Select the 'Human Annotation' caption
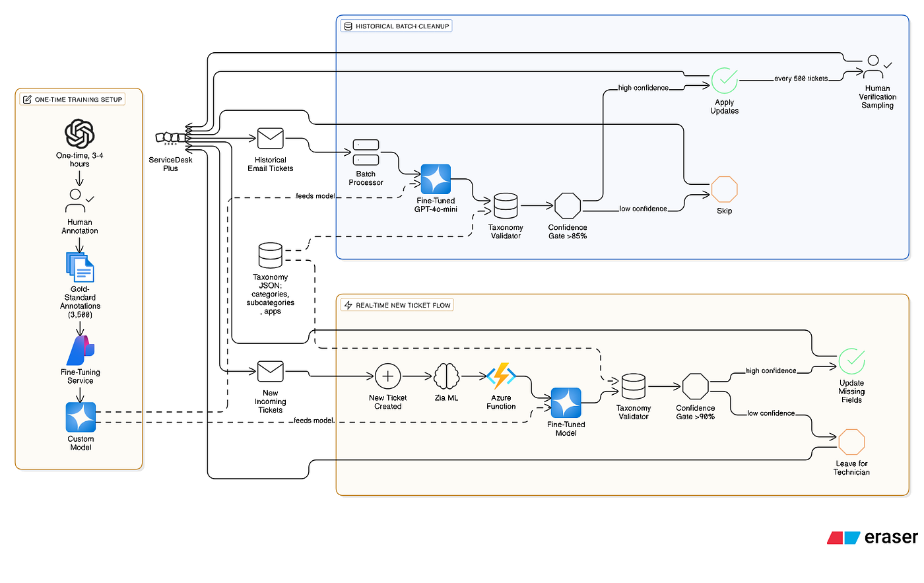Viewport: 924px width, 583px height. click(x=80, y=226)
